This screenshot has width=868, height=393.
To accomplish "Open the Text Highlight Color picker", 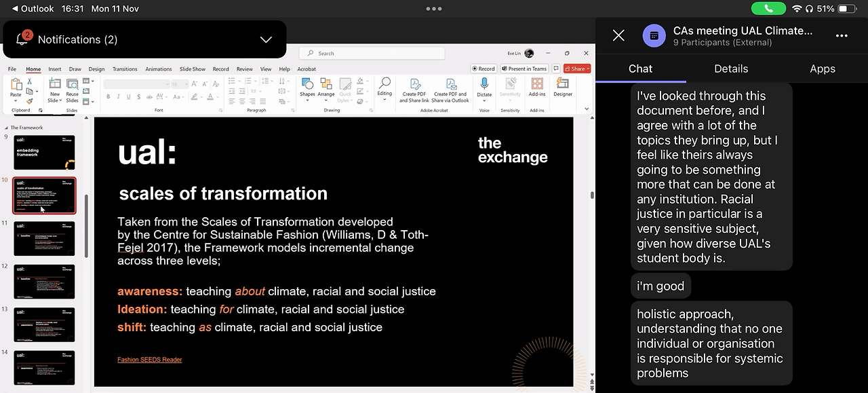I will (x=194, y=97).
